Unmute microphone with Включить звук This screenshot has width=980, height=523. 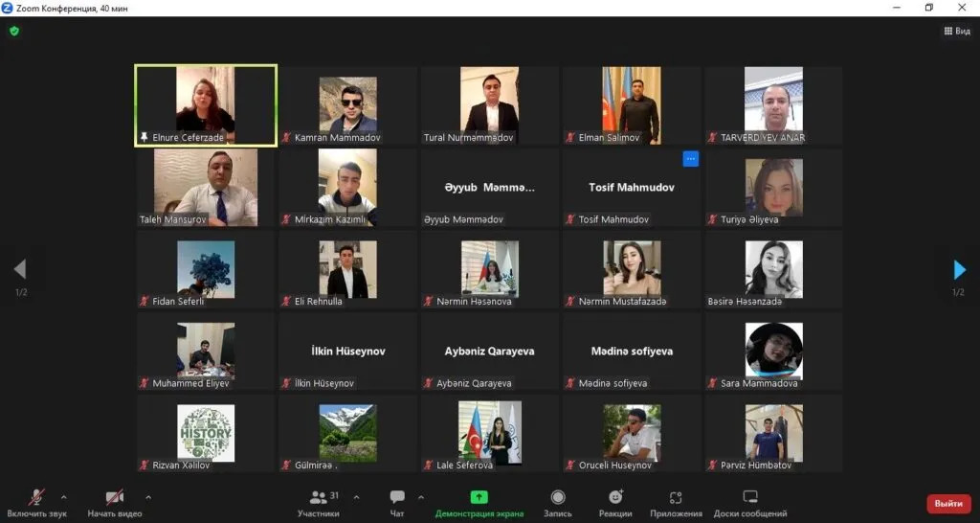[x=36, y=504]
